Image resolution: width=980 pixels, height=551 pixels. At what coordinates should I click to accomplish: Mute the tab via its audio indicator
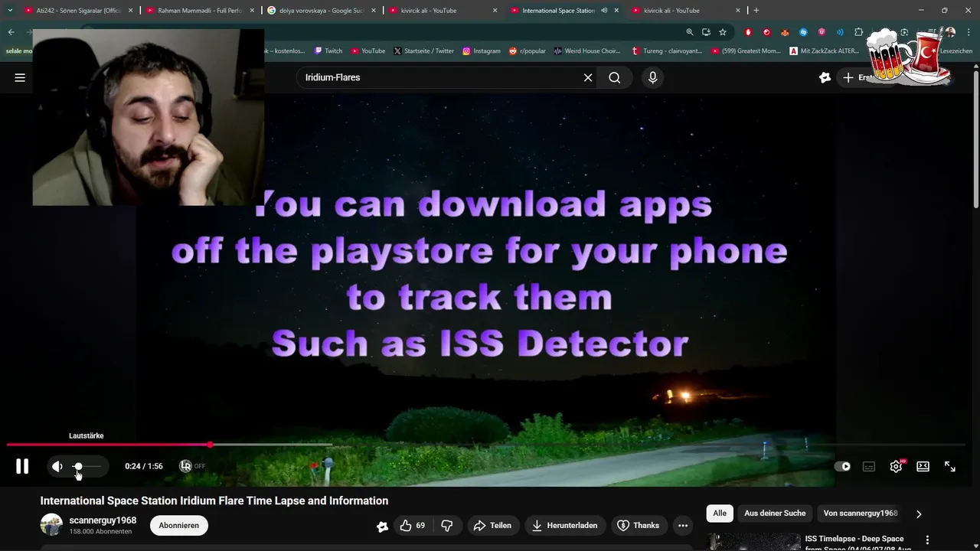[604, 11]
